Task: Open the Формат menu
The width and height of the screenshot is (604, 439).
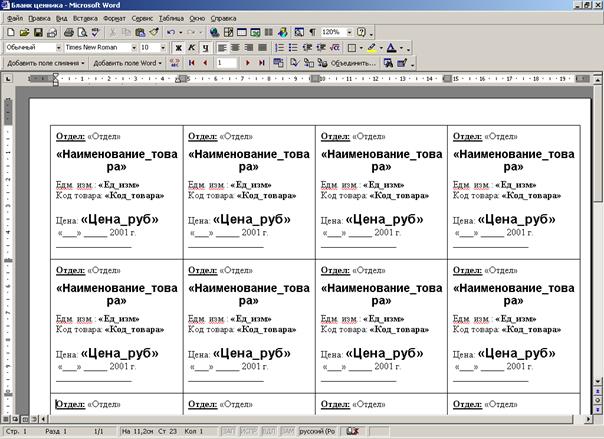Action: 115,18
